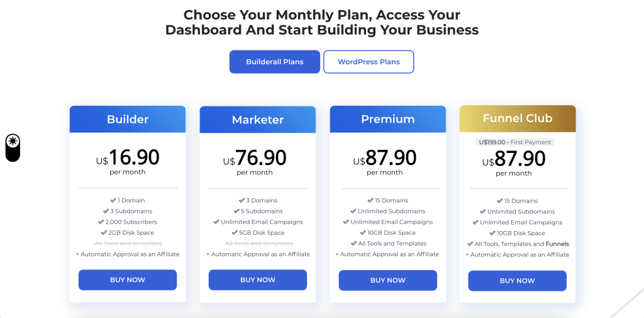
Task: Click checkmark by All Tools, Templates and Funnels
Action: [470, 244]
